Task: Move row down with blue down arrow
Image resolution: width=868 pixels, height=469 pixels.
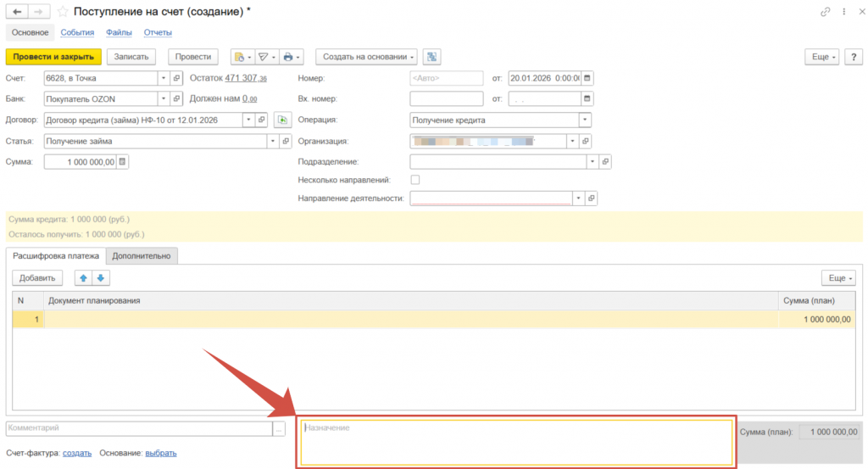Action: coord(100,278)
